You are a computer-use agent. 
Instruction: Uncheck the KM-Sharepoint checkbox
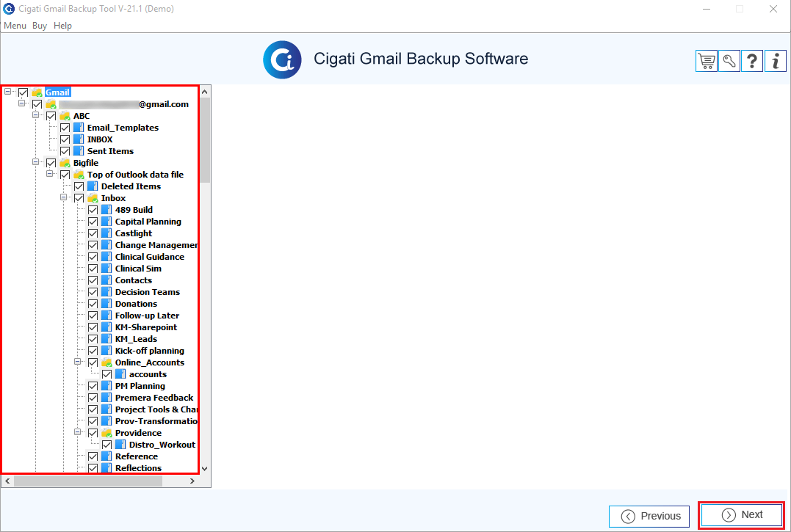pyautogui.click(x=93, y=327)
